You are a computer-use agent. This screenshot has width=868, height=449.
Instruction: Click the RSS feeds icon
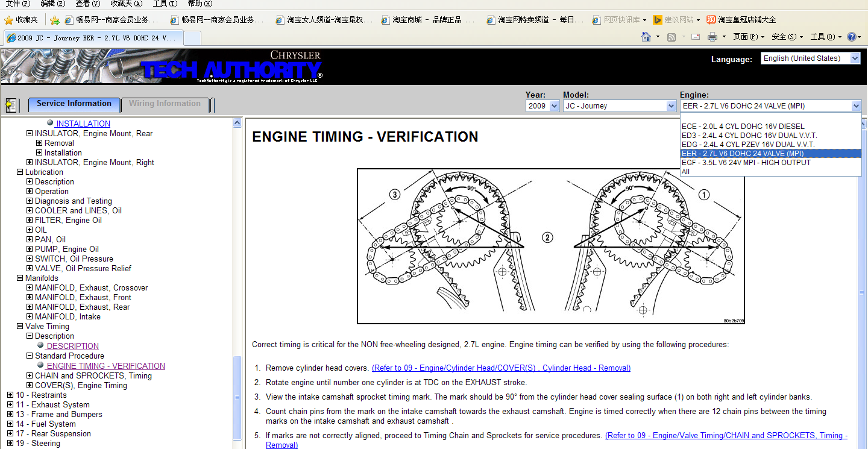(671, 37)
